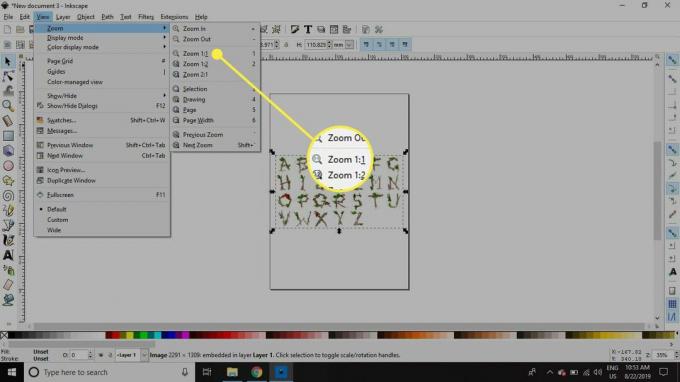Open Chrome from the Windows taskbar

click(256, 372)
